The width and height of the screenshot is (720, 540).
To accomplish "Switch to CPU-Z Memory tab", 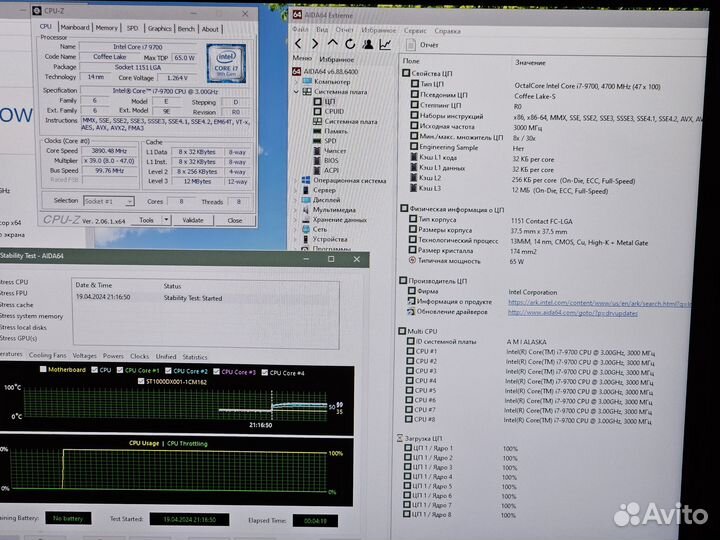I will pyautogui.click(x=107, y=28).
